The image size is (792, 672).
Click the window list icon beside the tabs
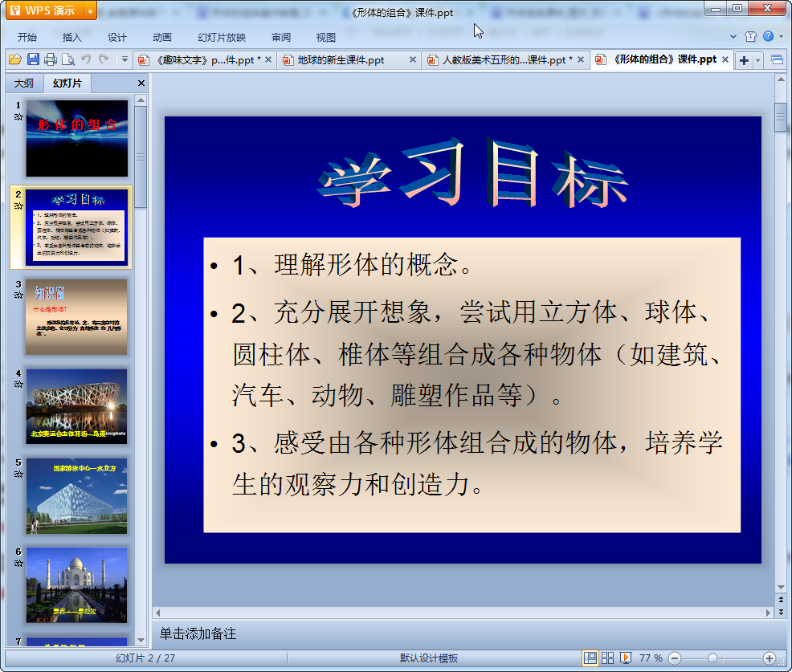point(778,60)
